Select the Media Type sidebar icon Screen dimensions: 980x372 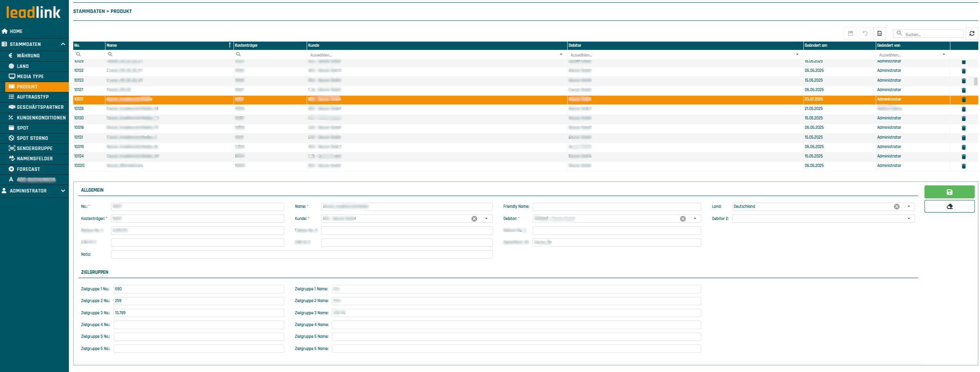pos(11,76)
